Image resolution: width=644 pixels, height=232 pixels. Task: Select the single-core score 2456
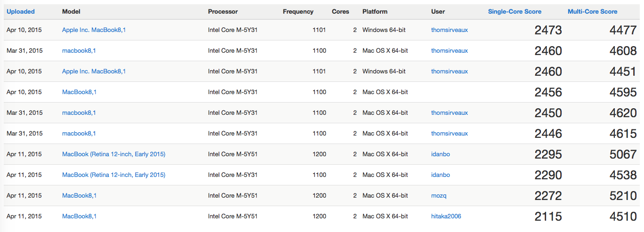point(548,92)
